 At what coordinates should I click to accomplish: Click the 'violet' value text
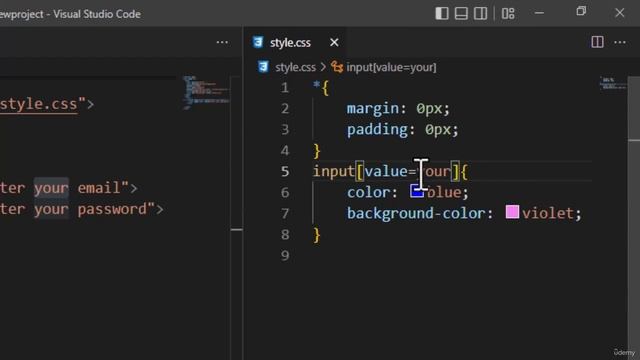click(x=548, y=213)
